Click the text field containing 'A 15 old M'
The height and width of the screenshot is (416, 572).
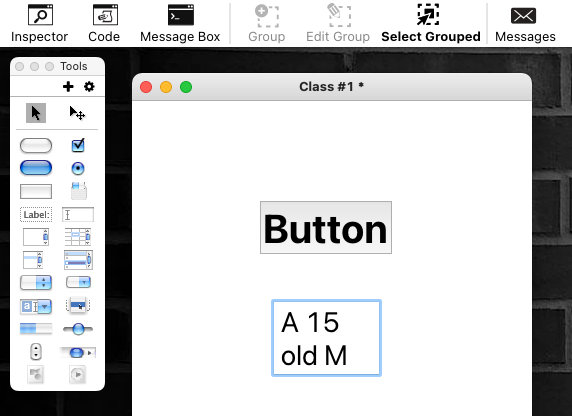point(326,338)
